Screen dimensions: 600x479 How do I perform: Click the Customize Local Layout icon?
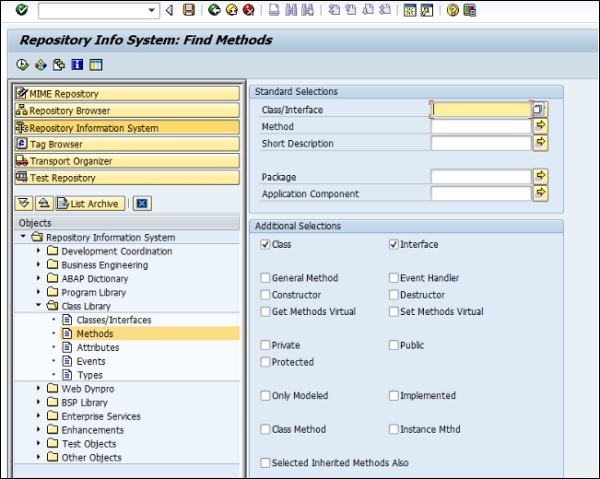(x=470, y=10)
